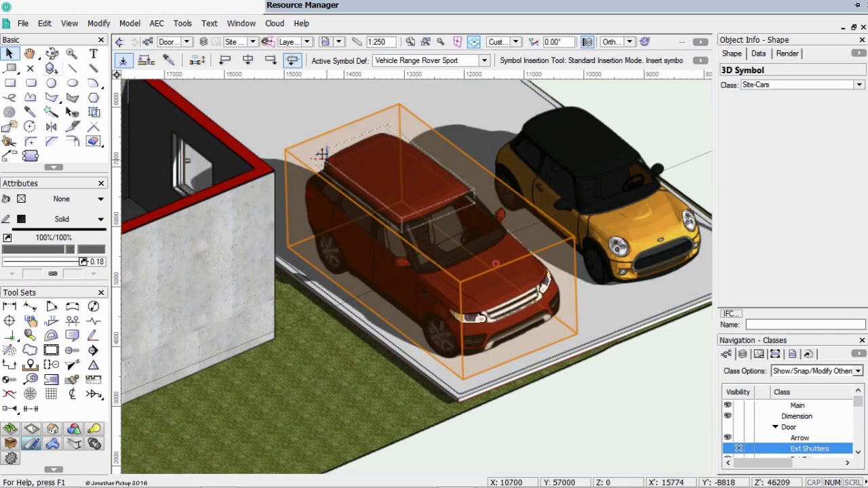Select the Text tool
The width and height of the screenshot is (868, 488).
[x=94, y=54]
